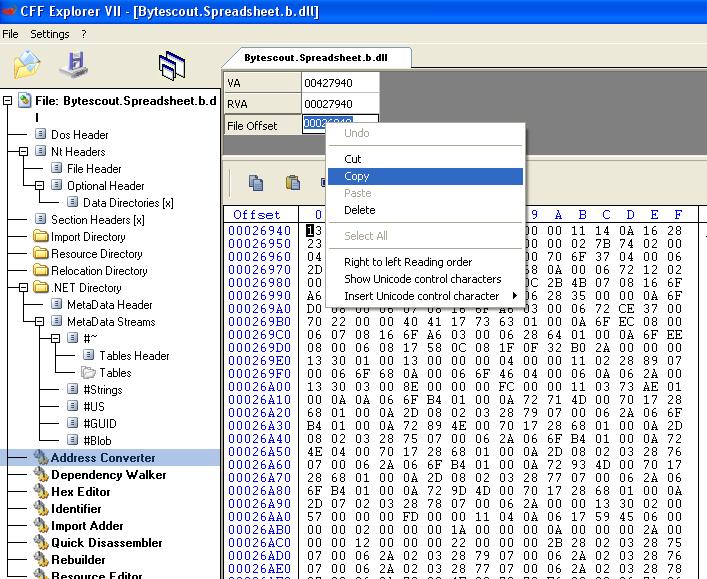The width and height of the screenshot is (707, 579).
Task: Click the open file folder toolbar icon
Action: (27, 64)
